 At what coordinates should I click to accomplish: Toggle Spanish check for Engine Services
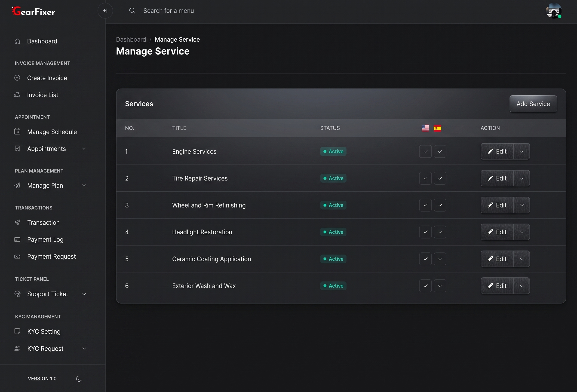(440, 151)
